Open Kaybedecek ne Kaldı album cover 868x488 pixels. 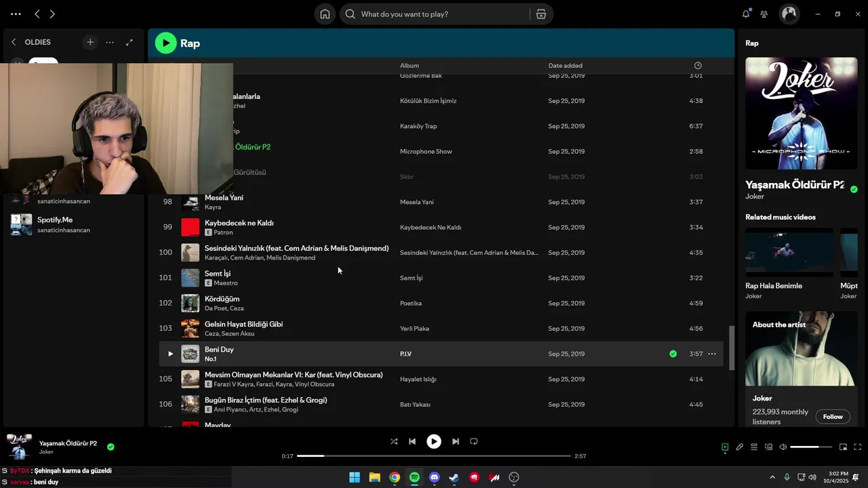tap(191, 227)
